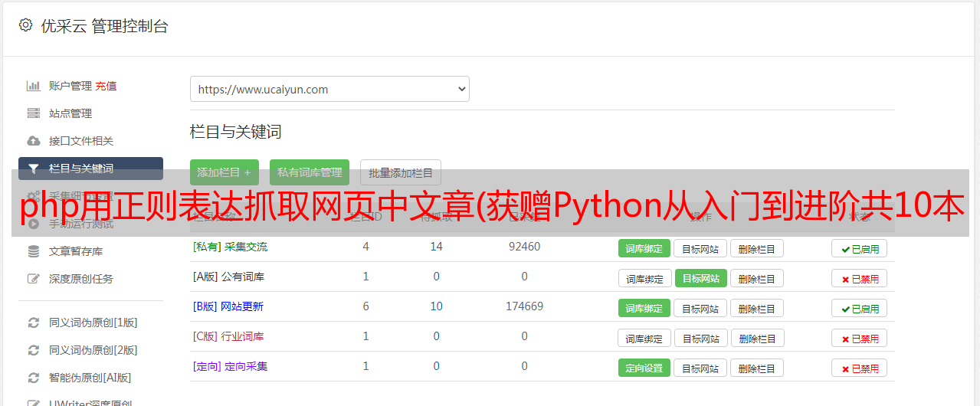Toggle the 已启用 status for 网站更新
The width and height of the screenshot is (980, 406).
[860, 308]
